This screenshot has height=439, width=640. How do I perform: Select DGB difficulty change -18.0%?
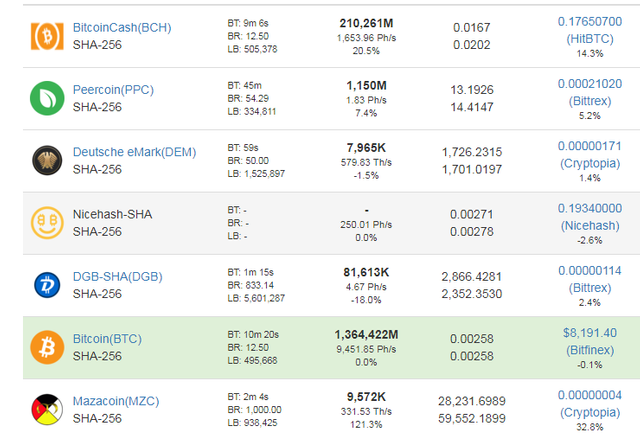point(366,300)
